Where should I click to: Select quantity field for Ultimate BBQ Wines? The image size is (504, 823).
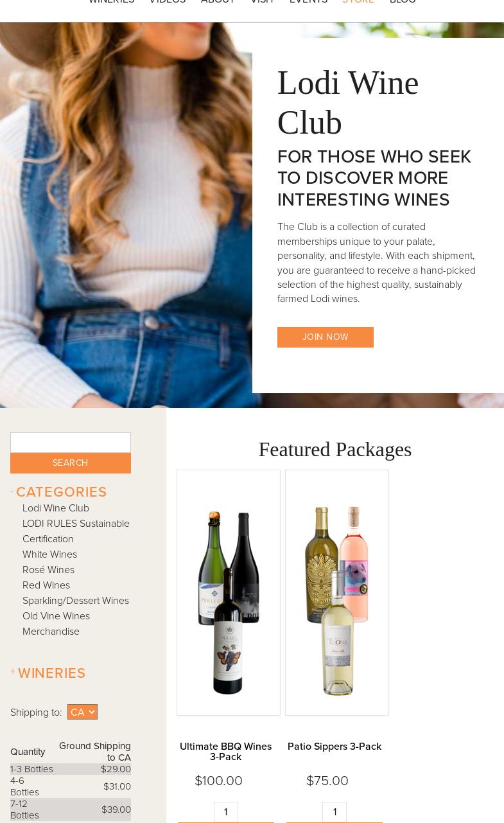pyautogui.click(x=226, y=812)
